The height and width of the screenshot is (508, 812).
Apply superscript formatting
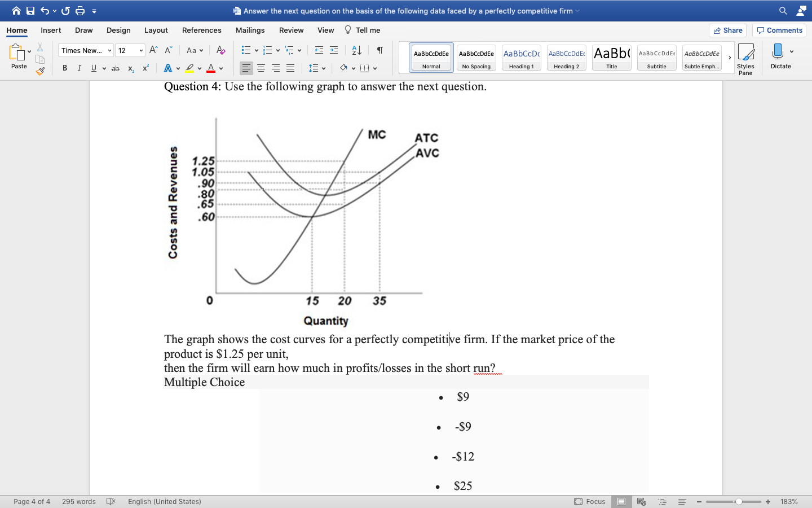click(145, 68)
